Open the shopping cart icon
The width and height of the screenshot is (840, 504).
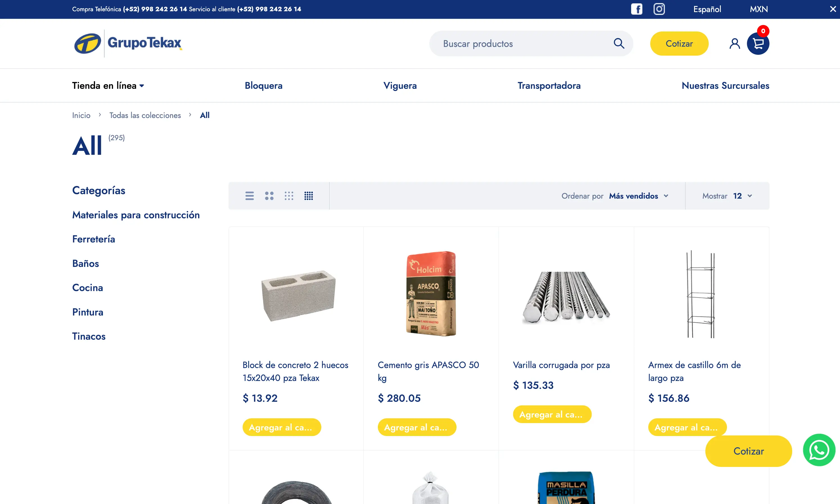(x=758, y=44)
